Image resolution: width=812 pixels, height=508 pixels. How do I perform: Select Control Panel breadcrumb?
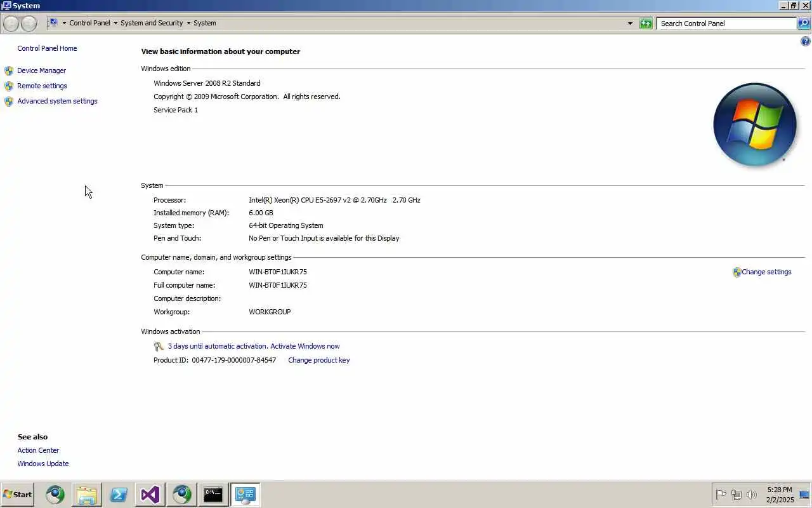(89, 23)
